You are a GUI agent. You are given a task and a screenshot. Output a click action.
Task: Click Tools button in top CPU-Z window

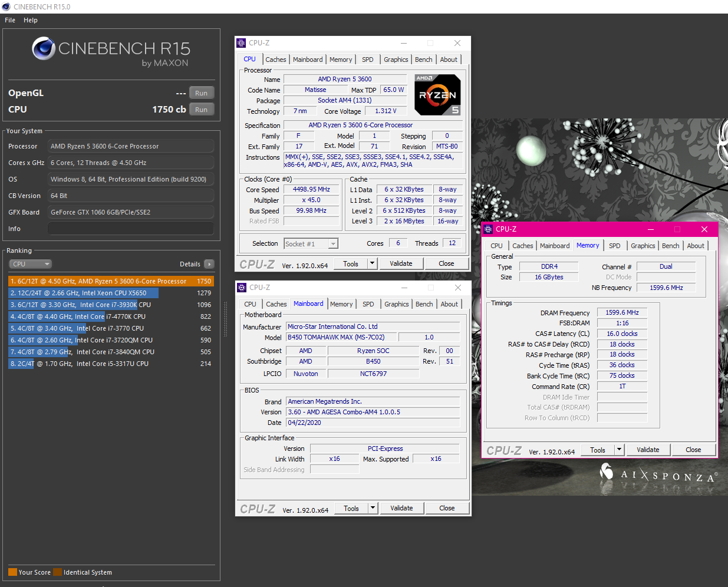coord(351,263)
